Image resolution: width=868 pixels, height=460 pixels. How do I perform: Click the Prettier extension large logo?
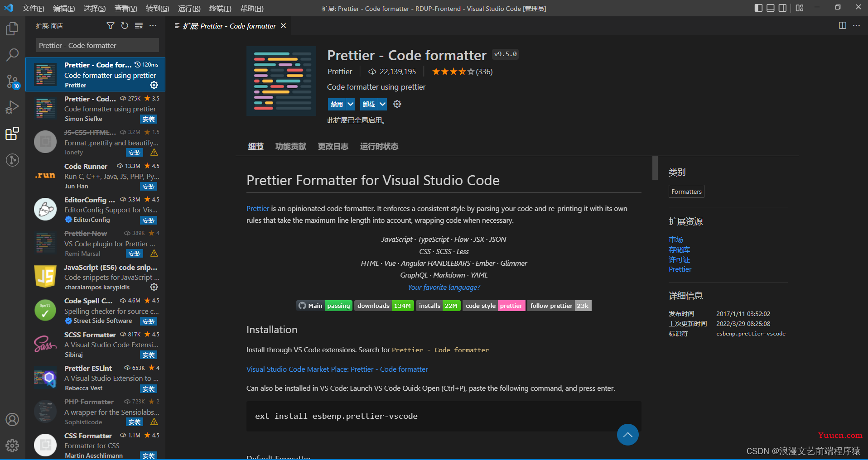click(x=281, y=81)
